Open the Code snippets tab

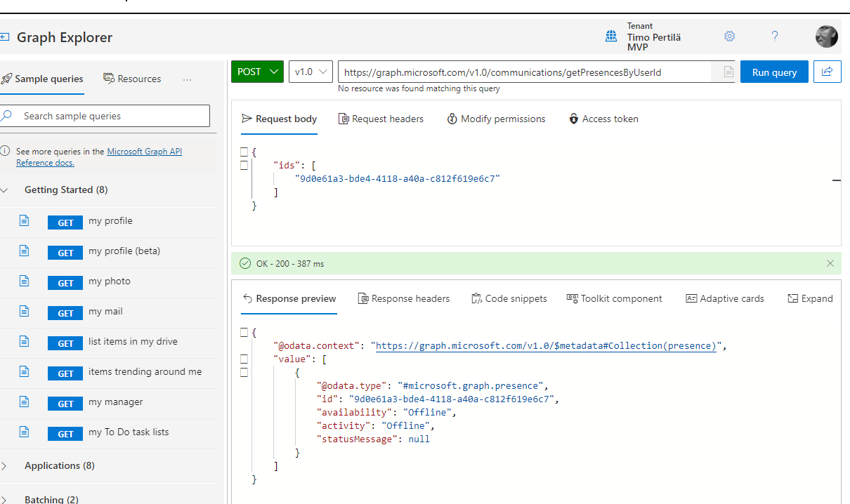(x=509, y=298)
